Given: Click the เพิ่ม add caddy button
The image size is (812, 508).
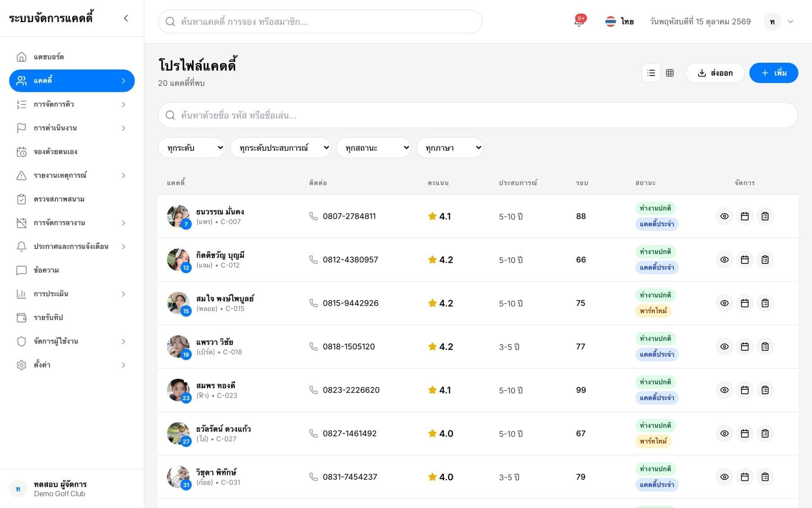Looking at the screenshot, I should pos(774,73).
